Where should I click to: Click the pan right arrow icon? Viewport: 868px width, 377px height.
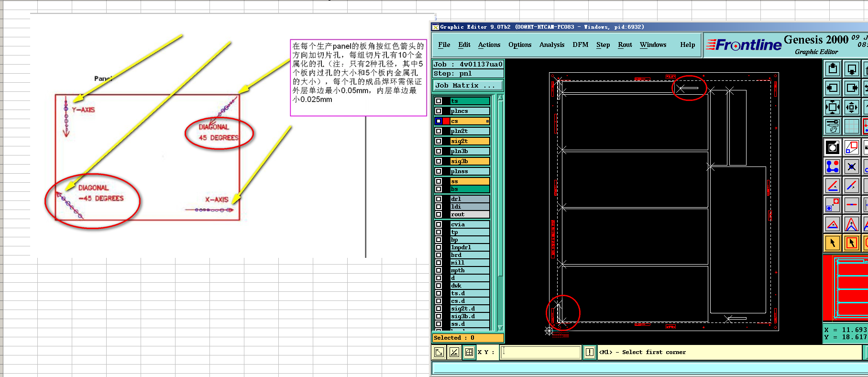852,88
